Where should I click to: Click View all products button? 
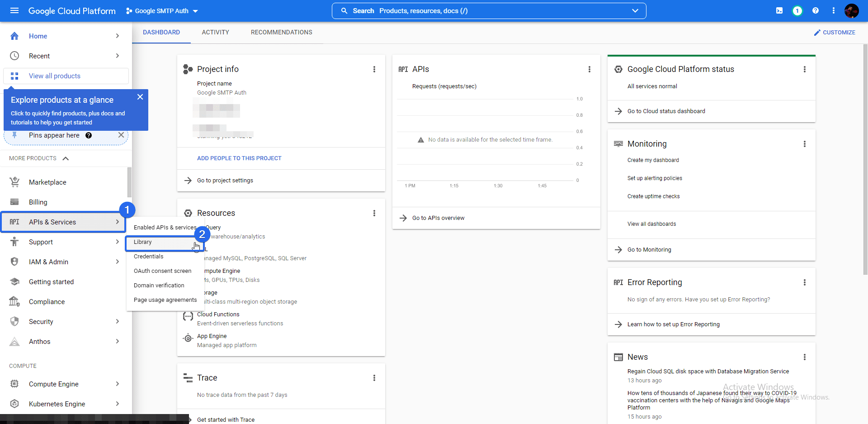66,76
